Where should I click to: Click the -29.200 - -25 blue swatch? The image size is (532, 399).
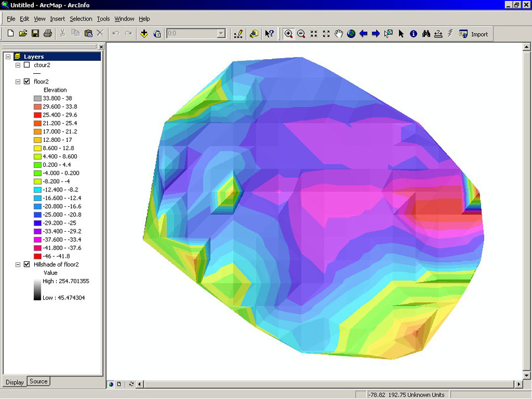click(37, 223)
